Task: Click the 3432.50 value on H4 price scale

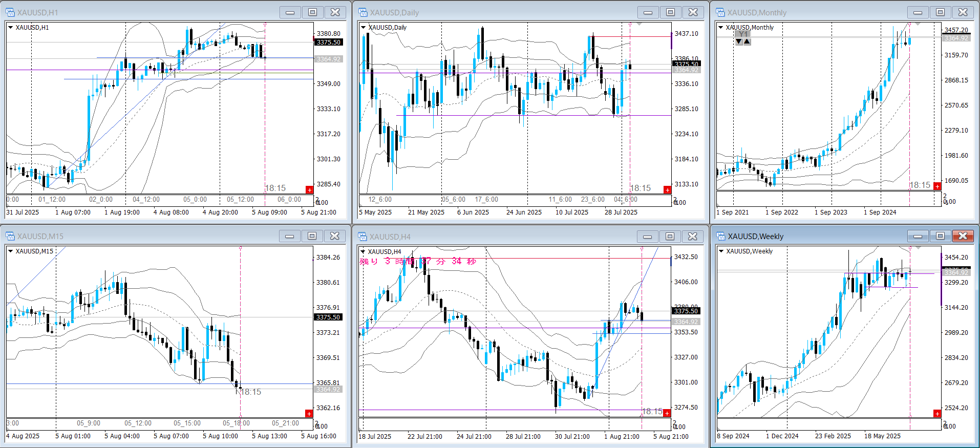Action: tap(686, 257)
